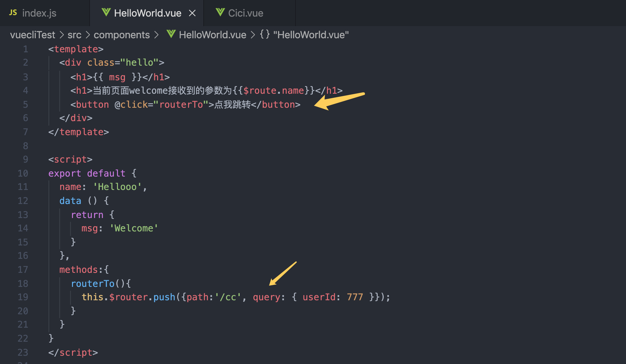626x364 pixels.
Task: Click HelloWorld.vue file name in breadcrumb
Action: [212, 35]
